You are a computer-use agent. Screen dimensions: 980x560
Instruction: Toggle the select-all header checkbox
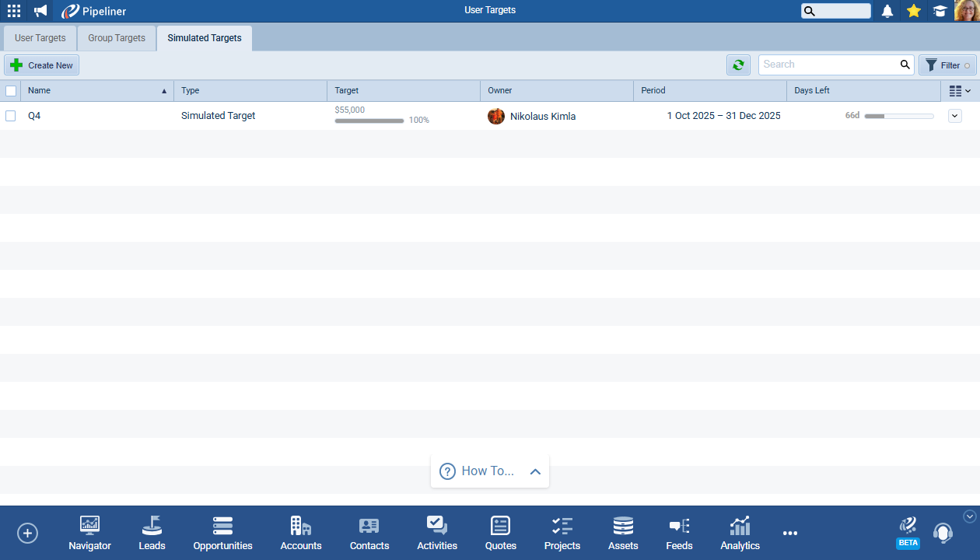point(11,91)
